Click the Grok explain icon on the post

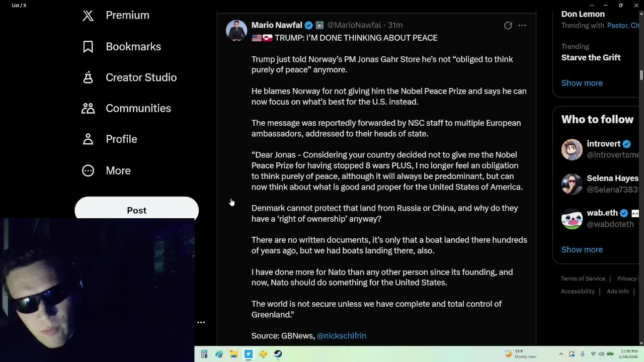click(508, 25)
